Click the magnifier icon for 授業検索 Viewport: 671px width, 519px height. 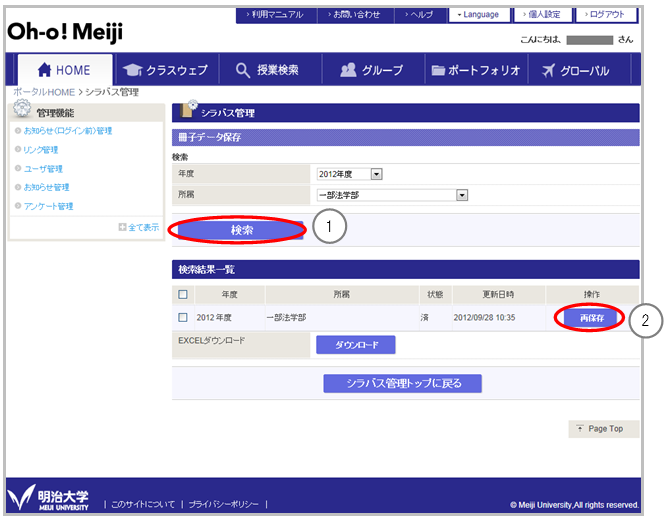point(243,70)
